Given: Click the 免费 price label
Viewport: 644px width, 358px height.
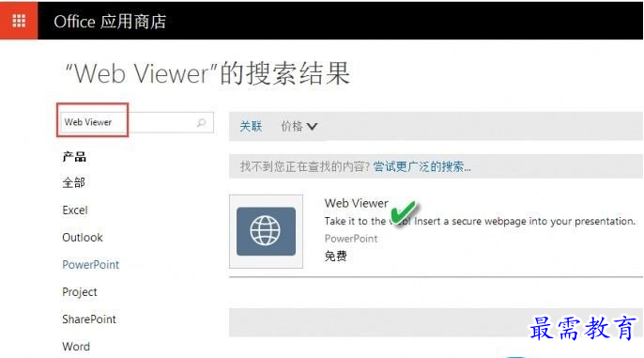Looking at the screenshot, I should pyautogui.click(x=335, y=257).
